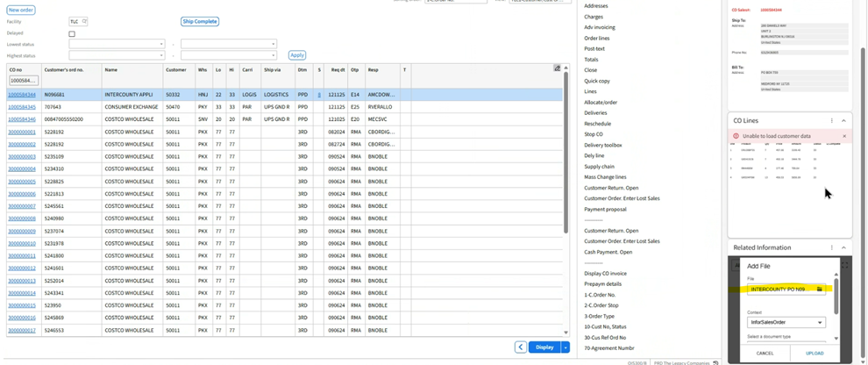Open order link 3000000010
Image resolution: width=868 pixels, height=365 pixels.
click(22, 244)
